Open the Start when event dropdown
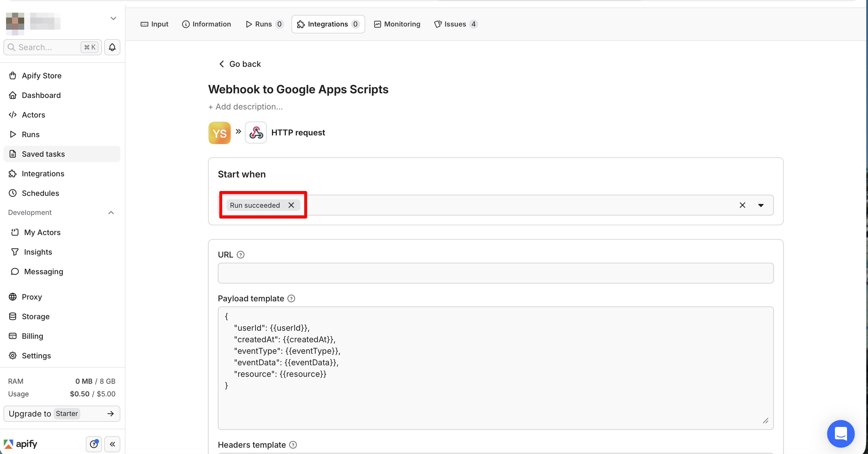The image size is (868, 454). coord(761,205)
